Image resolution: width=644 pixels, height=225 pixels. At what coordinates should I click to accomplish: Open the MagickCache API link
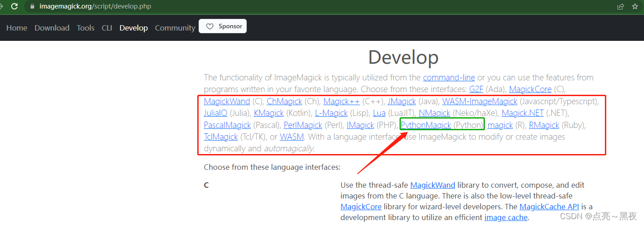pos(550,207)
